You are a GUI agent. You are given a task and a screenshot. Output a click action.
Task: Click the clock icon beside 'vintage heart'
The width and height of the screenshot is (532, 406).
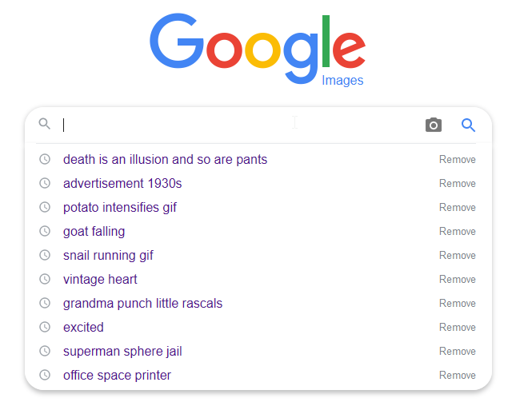click(45, 279)
